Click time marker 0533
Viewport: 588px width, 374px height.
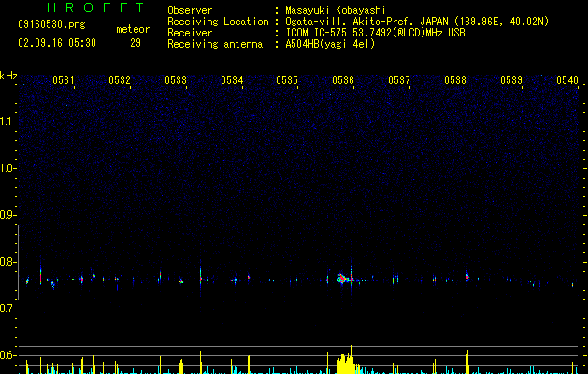pos(176,80)
